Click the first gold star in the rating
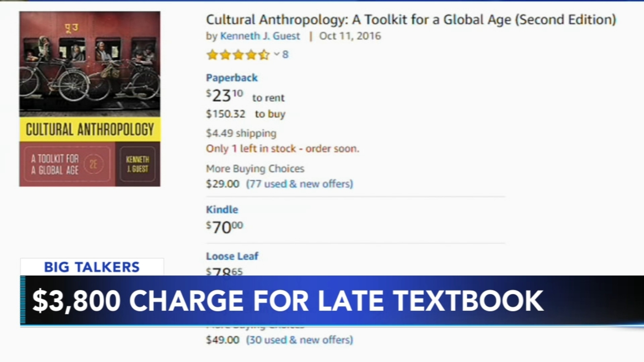Screen dimensions: 644x362 213,55
